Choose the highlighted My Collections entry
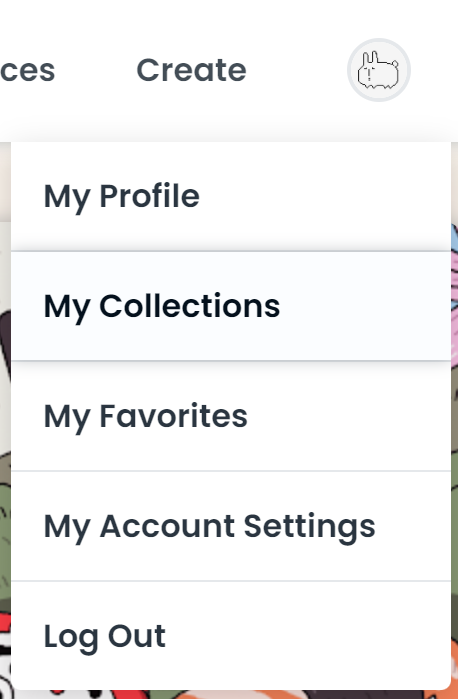Viewport: 458px width, 699px height. 231,306
